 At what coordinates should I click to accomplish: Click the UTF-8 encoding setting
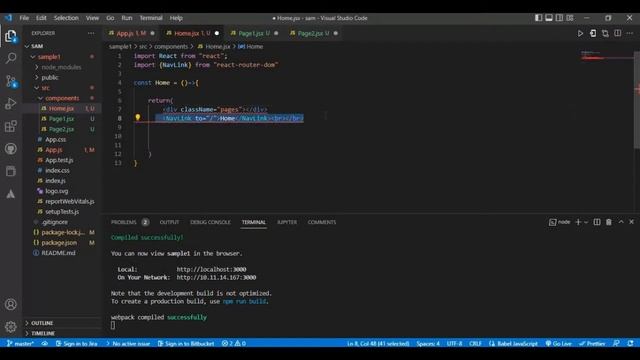[454, 343]
